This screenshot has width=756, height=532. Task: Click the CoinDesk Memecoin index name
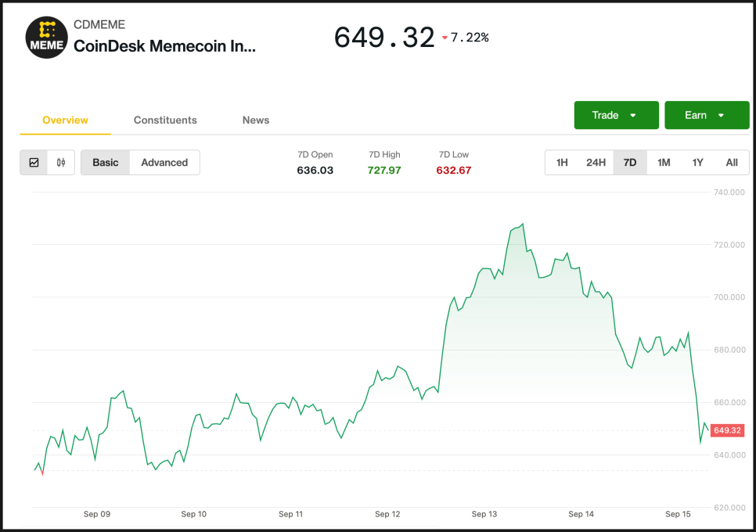(164, 46)
